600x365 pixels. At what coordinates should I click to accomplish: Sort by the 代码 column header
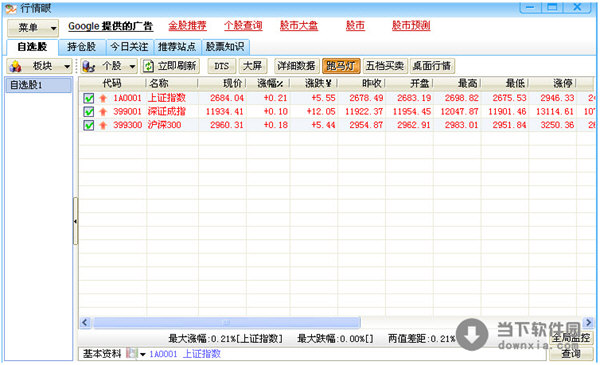(x=112, y=83)
